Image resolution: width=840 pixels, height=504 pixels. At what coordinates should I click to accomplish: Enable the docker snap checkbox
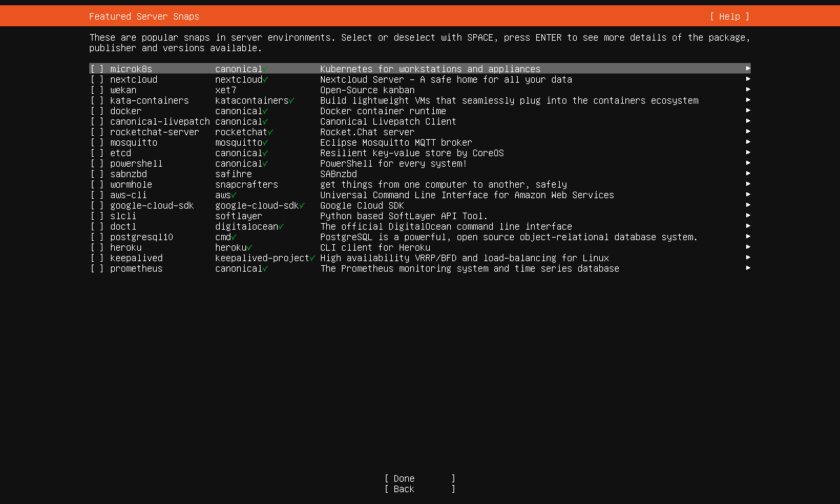(97, 111)
